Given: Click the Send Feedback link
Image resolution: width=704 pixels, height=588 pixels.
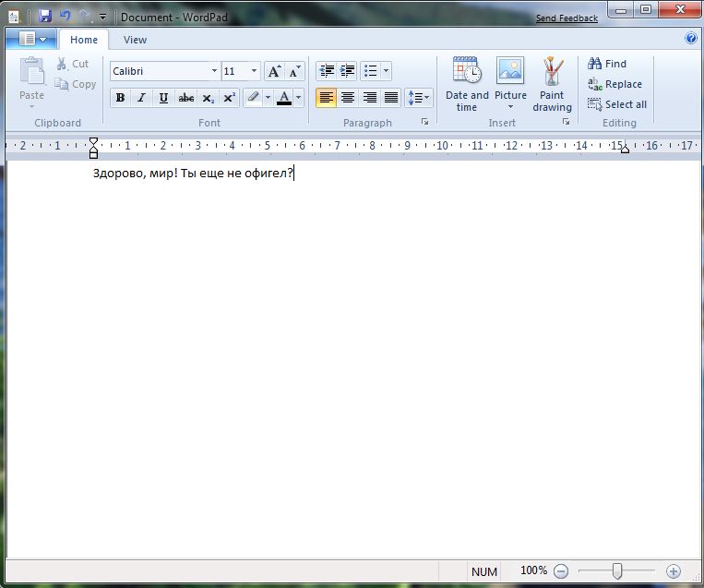Looking at the screenshot, I should (567, 18).
